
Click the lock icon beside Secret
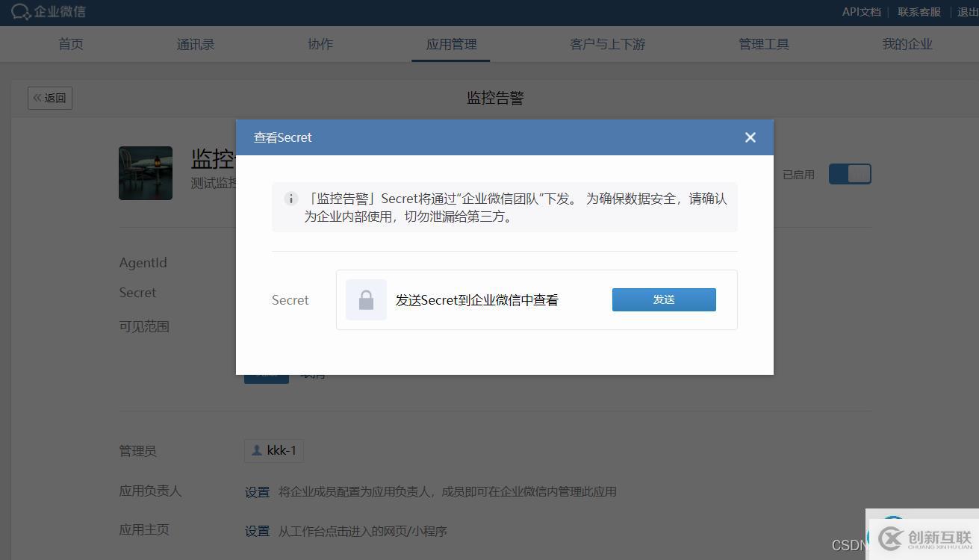click(x=366, y=299)
